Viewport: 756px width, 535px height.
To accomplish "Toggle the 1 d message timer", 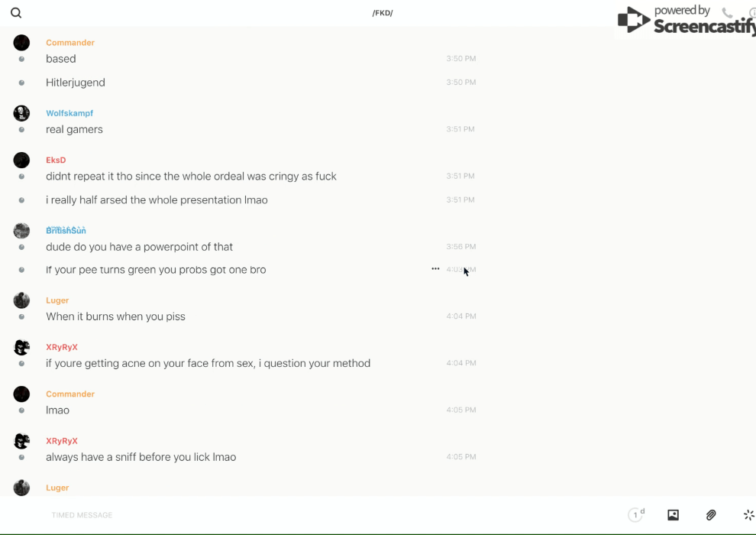I will pyautogui.click(x=636, y=515).
